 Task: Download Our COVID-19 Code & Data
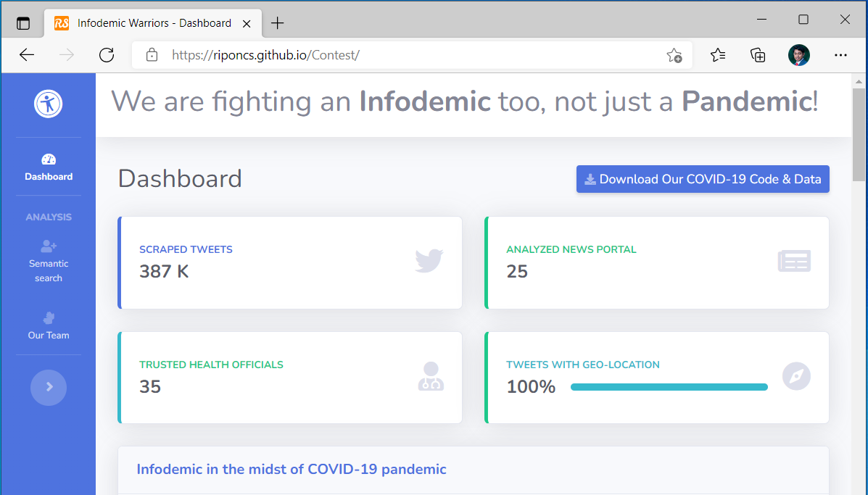pos(702,179)
